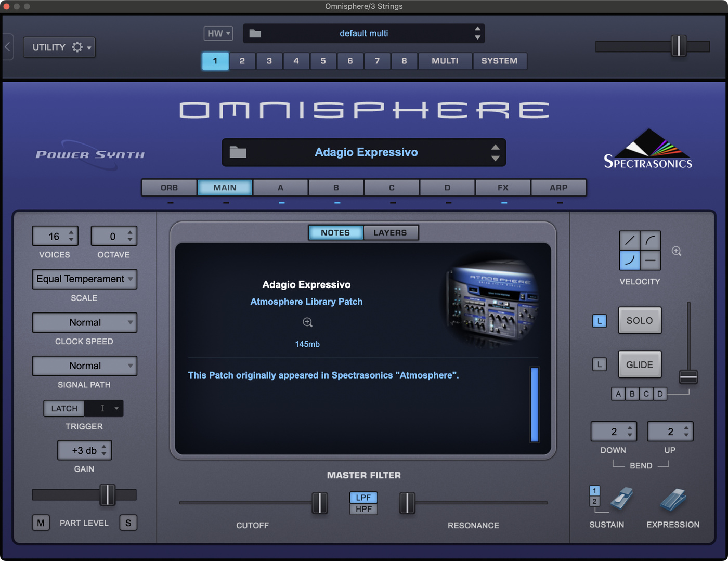Adjust the top master volume slider
This screenshot has width=728, height=561.
(679, 46)
